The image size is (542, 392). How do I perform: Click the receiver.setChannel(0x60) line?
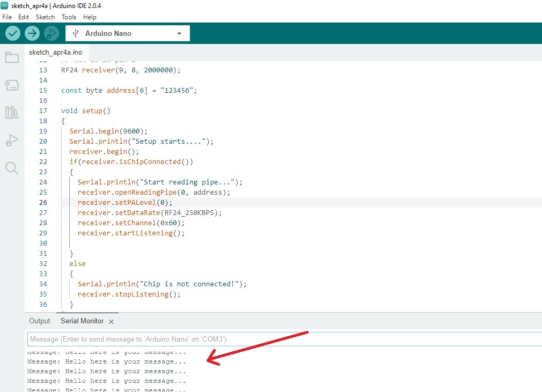pyautogui.click(x=131, y=223)
